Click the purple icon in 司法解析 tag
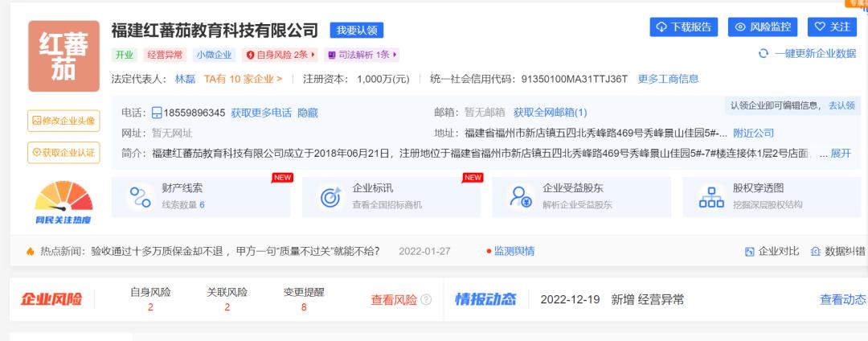Viewport: 868px width, 341px height. 332,55
